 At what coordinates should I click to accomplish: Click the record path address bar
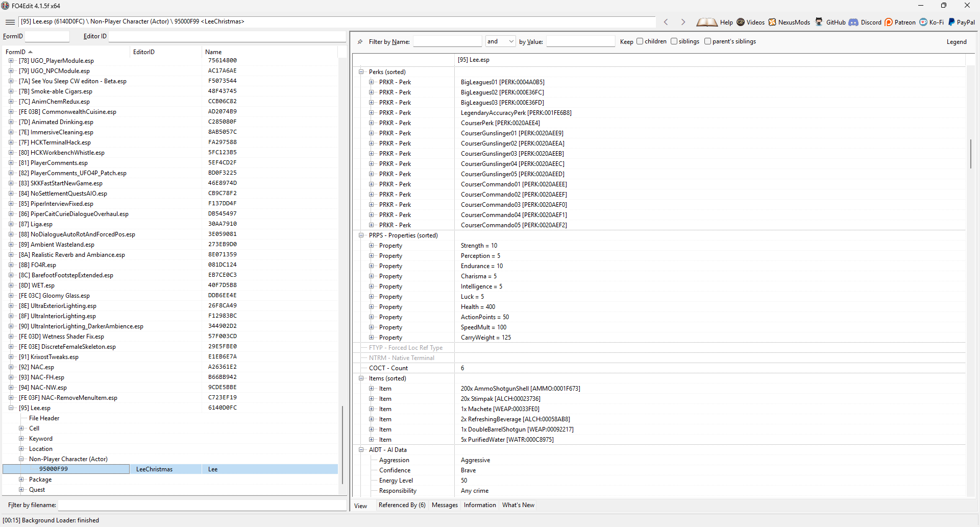[337, 22]
